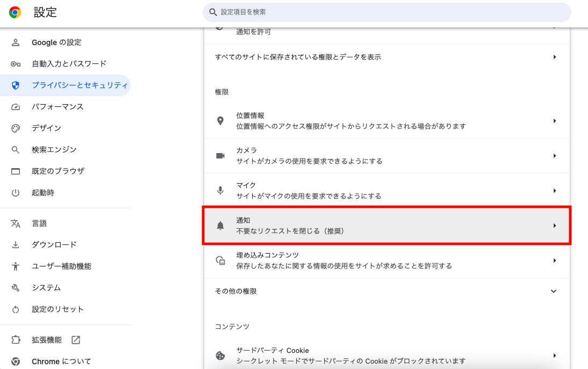Click the external link icon beside 拡張機能
The width and height of the screenshot is (588, 369).
[x=76, y=340]
